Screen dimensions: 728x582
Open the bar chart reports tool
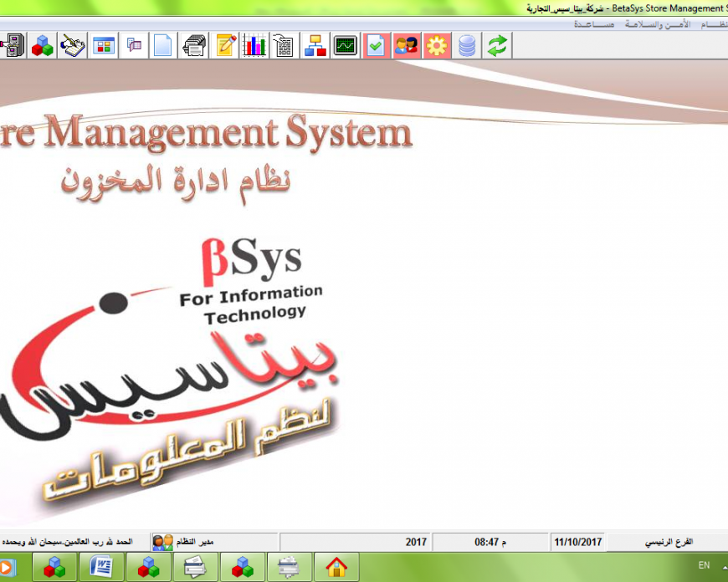[x=253, y=46]
